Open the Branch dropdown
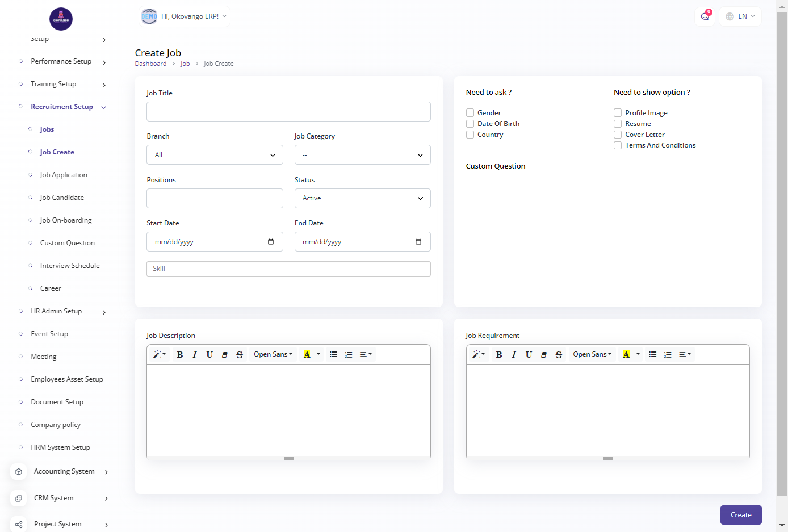 pos(215,155)
